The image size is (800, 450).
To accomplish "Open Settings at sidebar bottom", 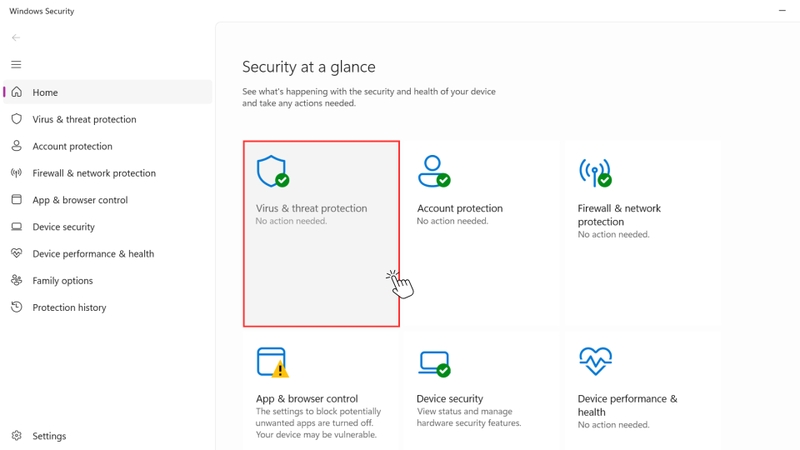I will [x=108, y=436].
